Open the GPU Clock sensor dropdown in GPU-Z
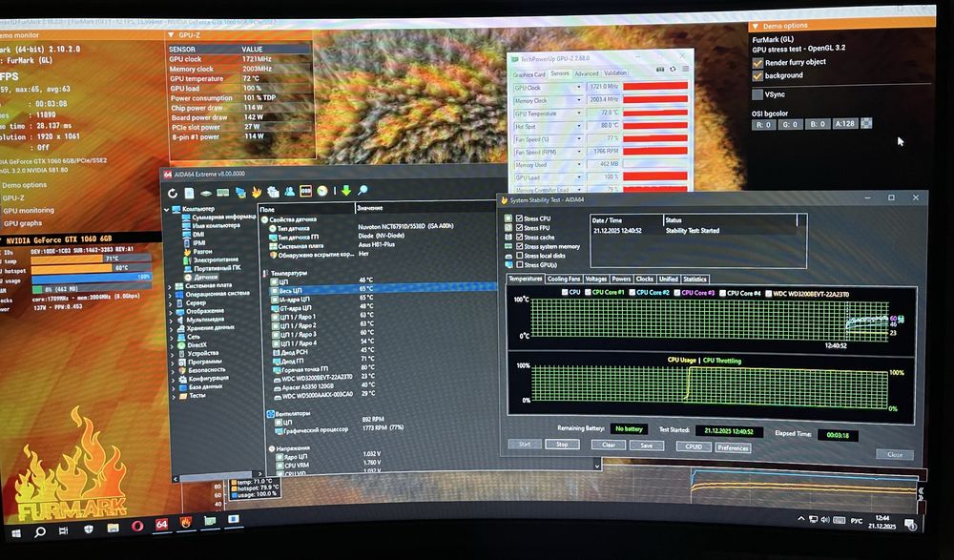 (x=579, y=88)
